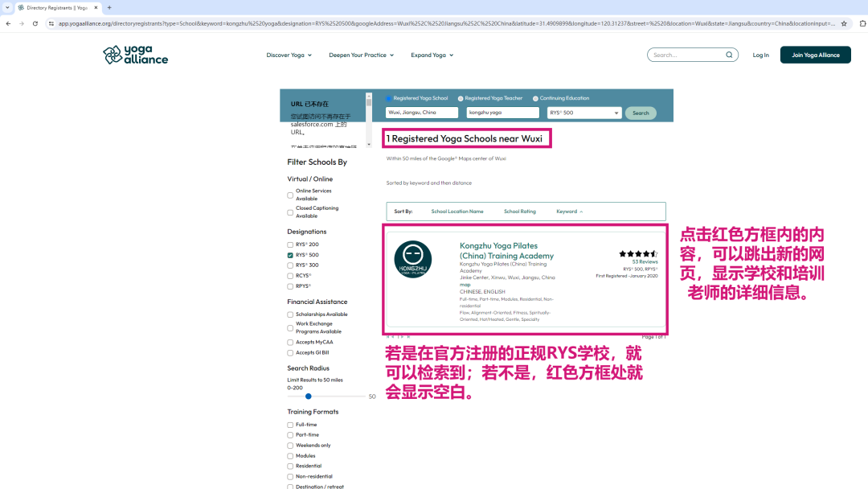Viewport: 868px width, 489px height.
Task: Check Modules training format
Action: pyautogui.click(x=290, y=456)
